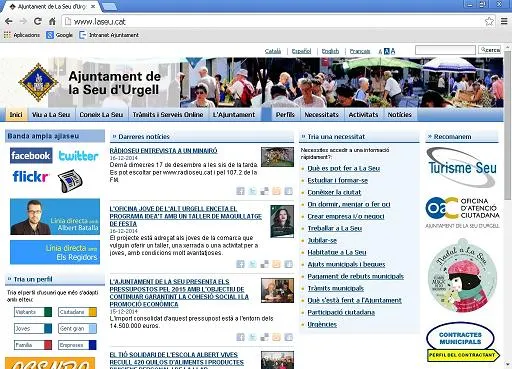Open Línia directa amb Els Regidors banner
Viewport: 512px width, 369px height.
(x=55, y=252)
